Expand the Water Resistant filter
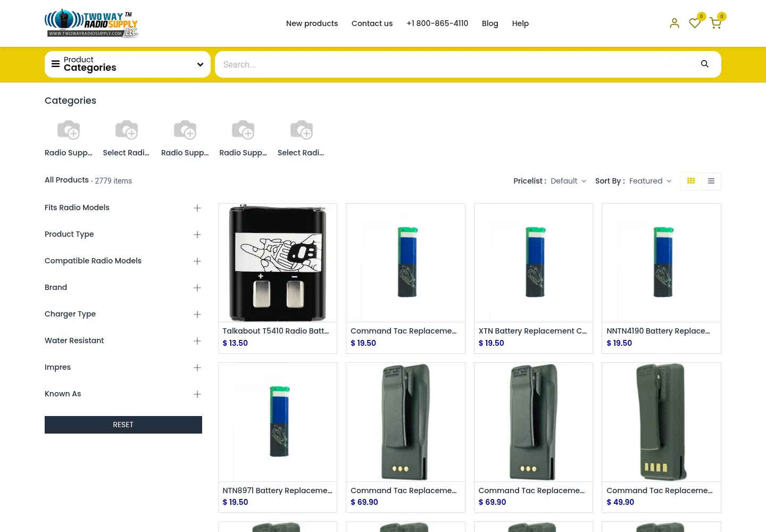Screen dimensions: 766x532 click(123, 341)
